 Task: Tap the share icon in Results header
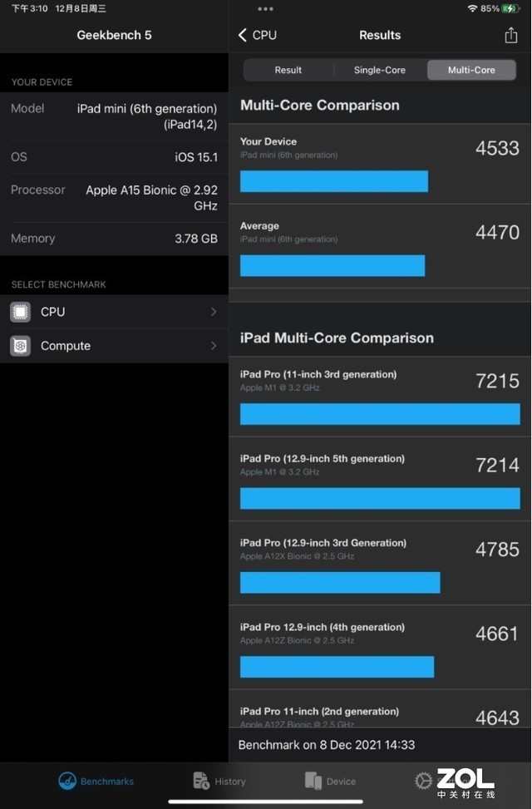click(x=510, y=35)
